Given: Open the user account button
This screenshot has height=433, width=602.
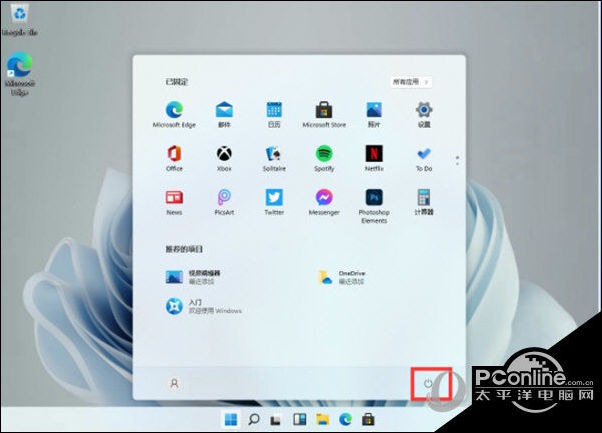Looking at the screenshot, I should (174, 383).
